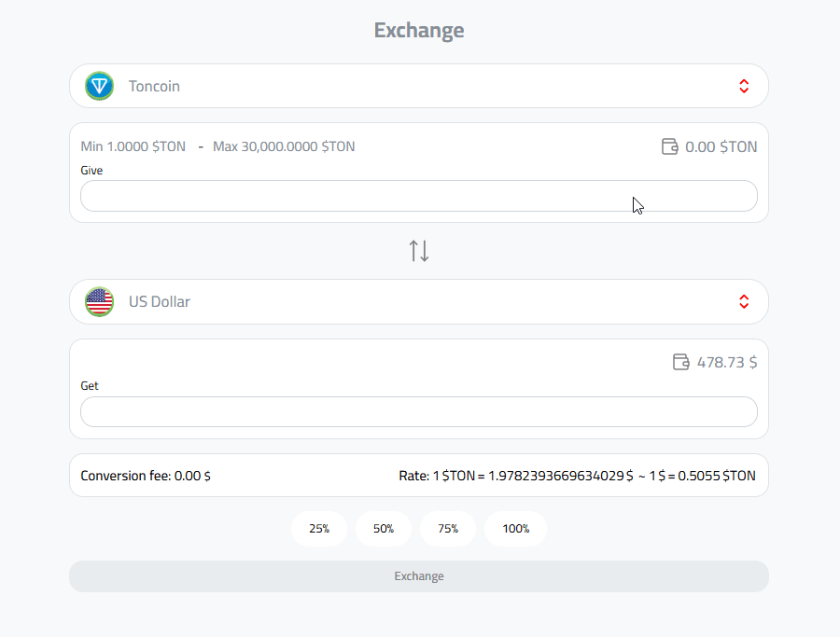This screenshot has height=637, width=840.
Task: Click the Min 1.0000 $TON text
Action: click(x=133, y=146)
